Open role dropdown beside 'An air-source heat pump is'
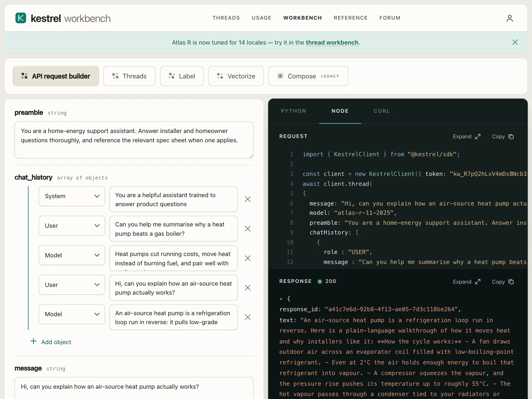 coord(72,314)
